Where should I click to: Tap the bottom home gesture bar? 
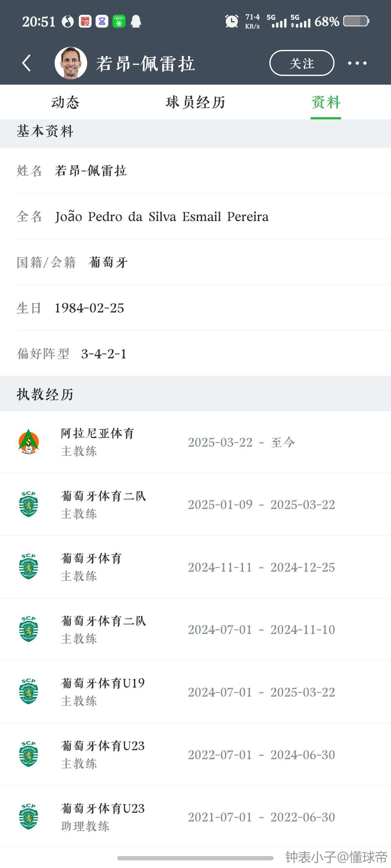[x=195, y=858]
